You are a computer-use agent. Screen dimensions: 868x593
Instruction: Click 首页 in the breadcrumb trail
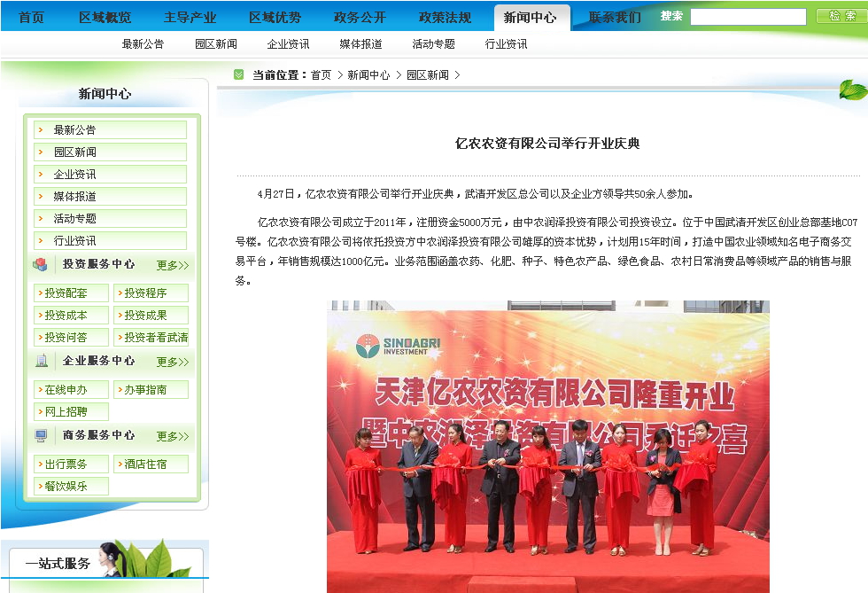[321, 74]
